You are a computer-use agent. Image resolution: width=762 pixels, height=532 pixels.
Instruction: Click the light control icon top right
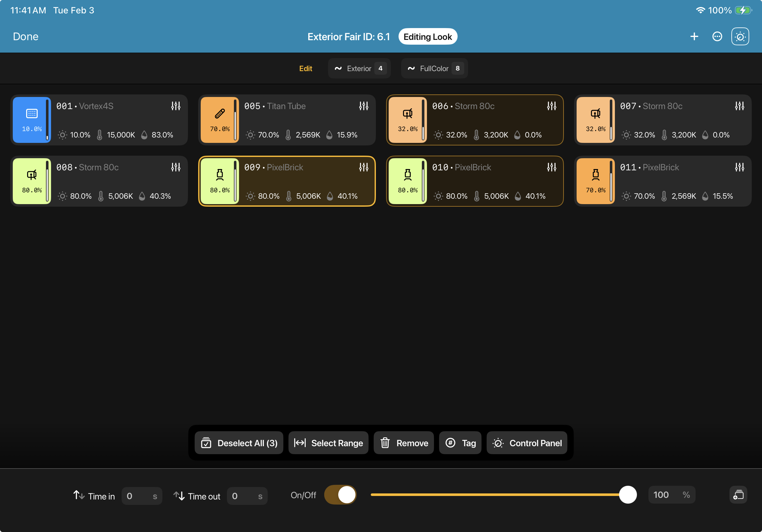click(740, 36)
